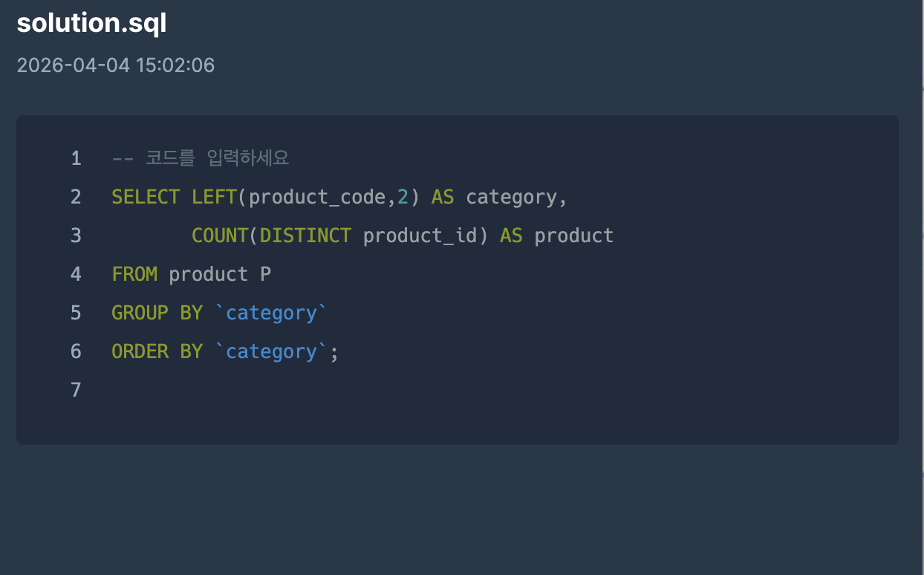Click product_id inside COUNT
924x575 pixels.
[x=420, y=236]
